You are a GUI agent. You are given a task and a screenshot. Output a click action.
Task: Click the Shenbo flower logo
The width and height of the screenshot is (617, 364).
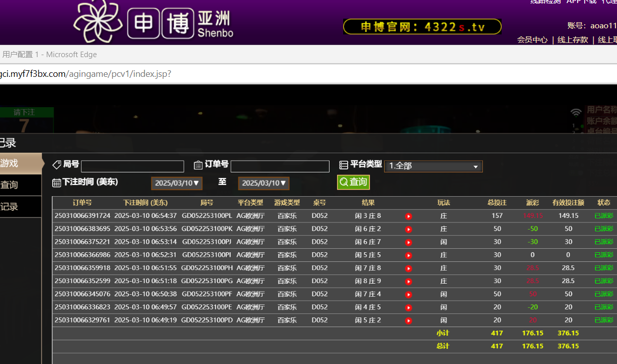tap(98, 21)
